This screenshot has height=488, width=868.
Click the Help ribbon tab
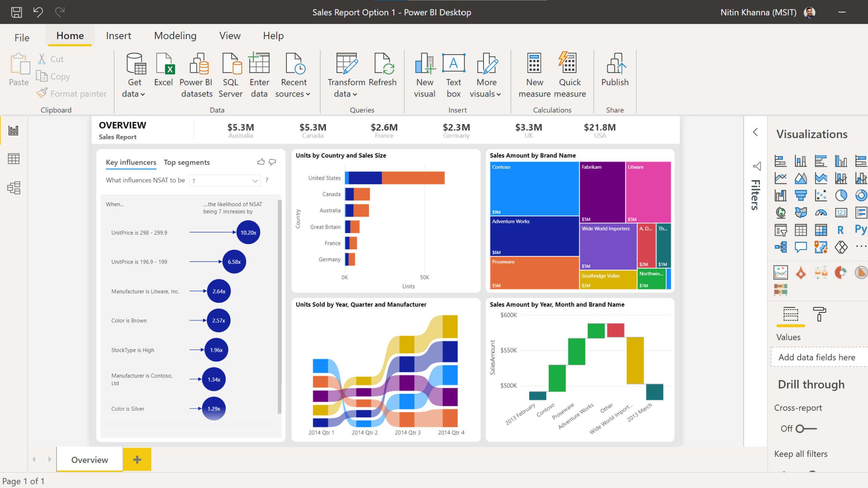coord(273,35)
